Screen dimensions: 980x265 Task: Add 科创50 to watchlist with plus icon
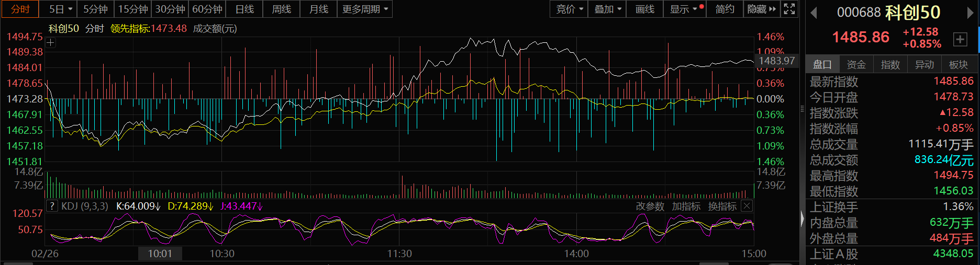(x=960, y=39)
